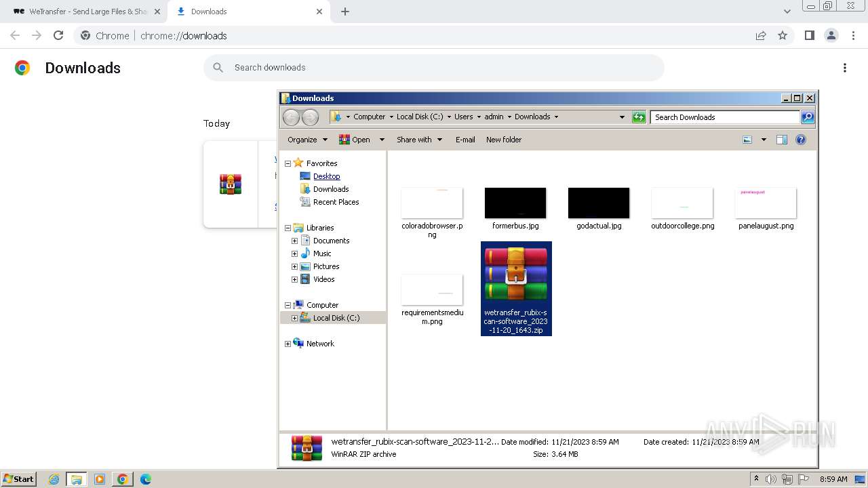Focus Search downloads field in Chrome
Screen dimensions: 868x488
pos(434,68)
